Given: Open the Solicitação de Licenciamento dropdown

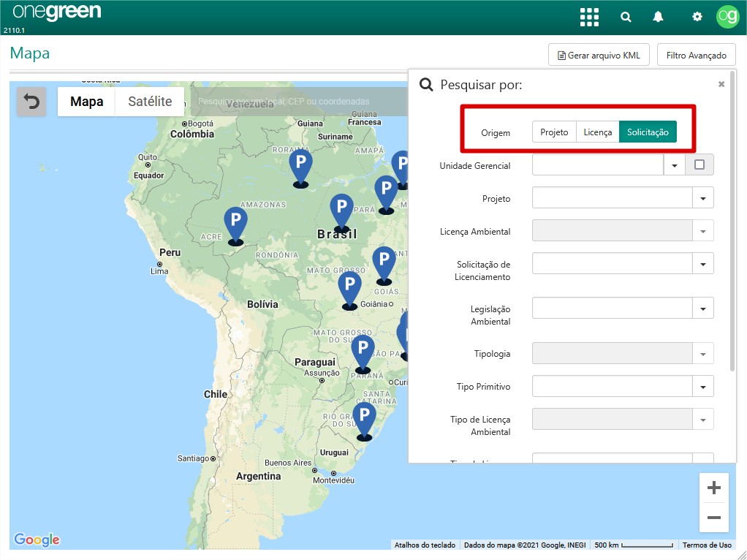Looking at the screenshot, I should pos(623,264).
